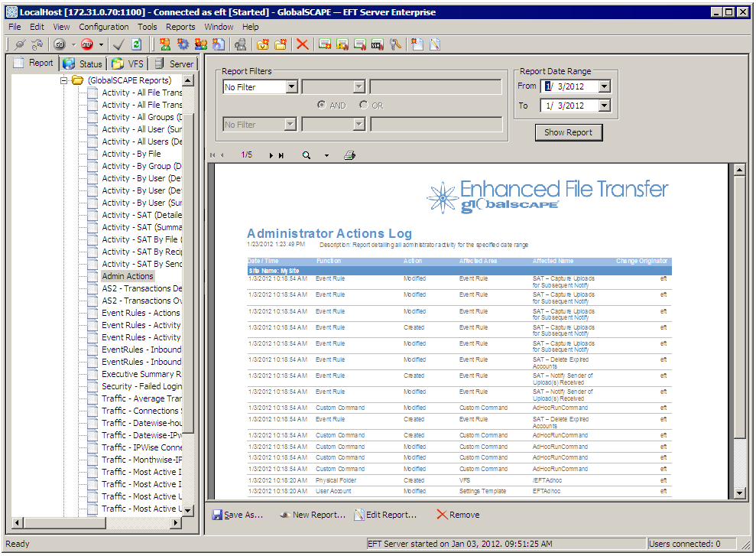Click the certificate with warning icon
Viewport: 756px width, 556px height.
click(342, 44)
